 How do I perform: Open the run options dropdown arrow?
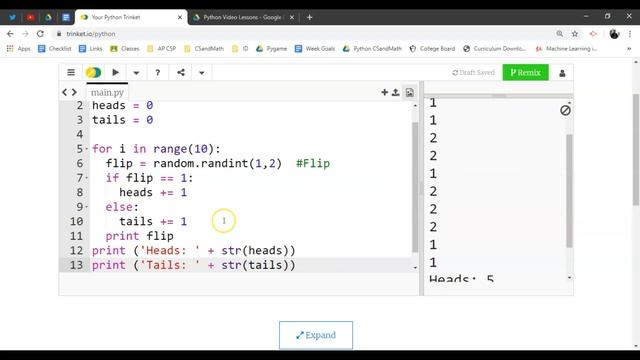[136, 73]
